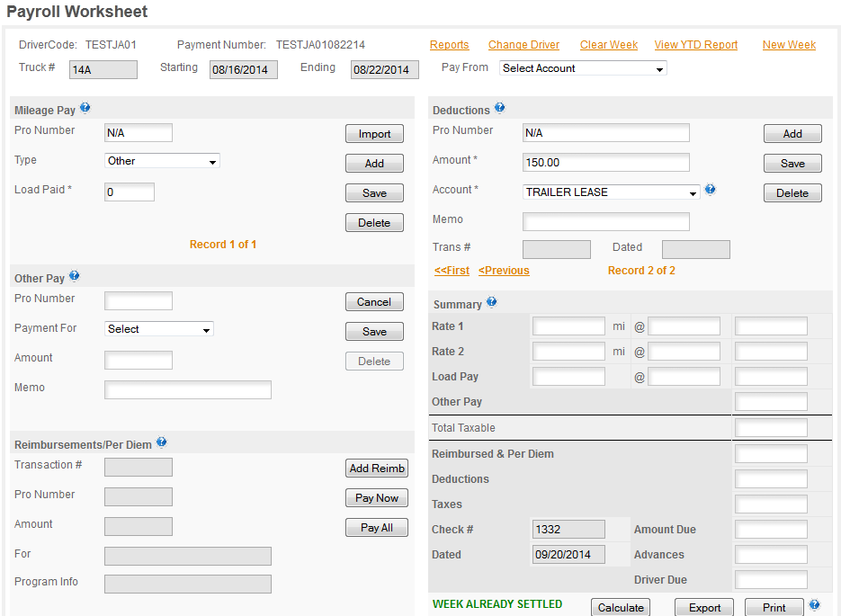
Task: Click the Pay All reimbursements button
Action: [x=377, y=528]
